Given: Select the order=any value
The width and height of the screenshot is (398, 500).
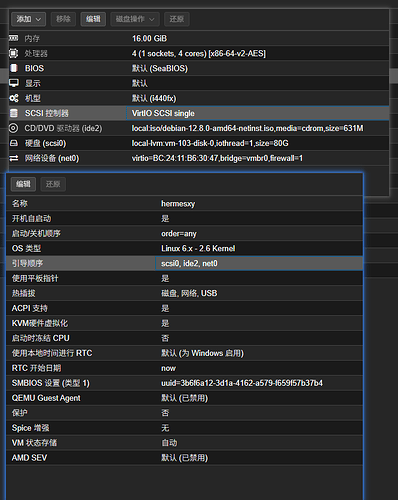Looking at the screenshot, I should tap(179, 234).
